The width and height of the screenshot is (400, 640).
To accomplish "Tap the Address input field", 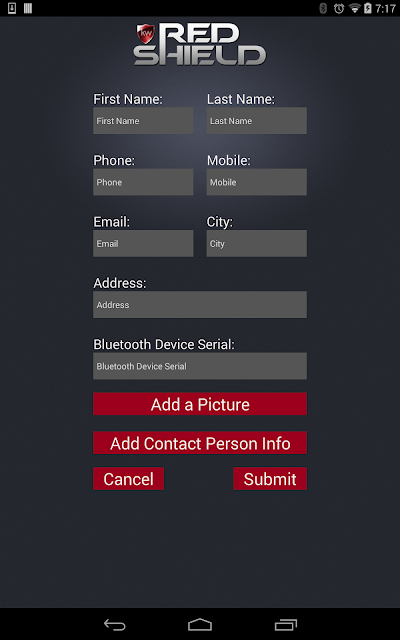I will point(200,304).
